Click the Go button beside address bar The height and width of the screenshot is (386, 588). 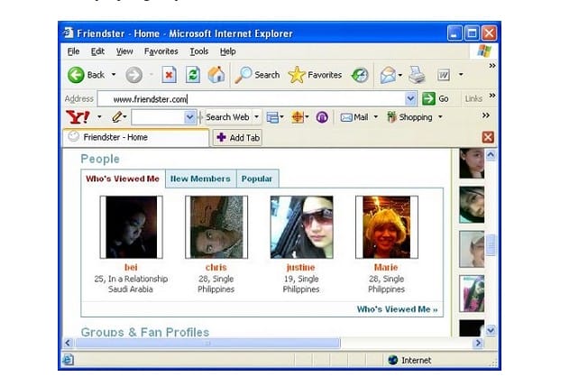point(437,98)
